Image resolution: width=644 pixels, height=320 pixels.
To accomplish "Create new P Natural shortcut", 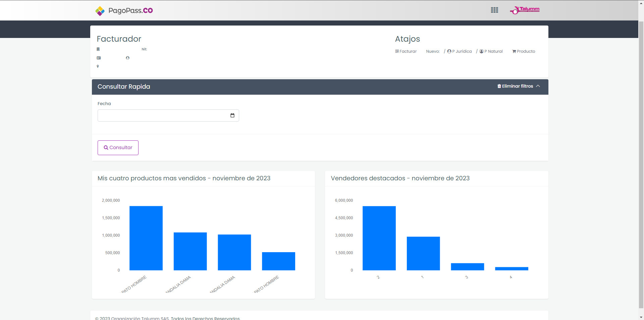I will pyautogui.click(x=491, y=51).
